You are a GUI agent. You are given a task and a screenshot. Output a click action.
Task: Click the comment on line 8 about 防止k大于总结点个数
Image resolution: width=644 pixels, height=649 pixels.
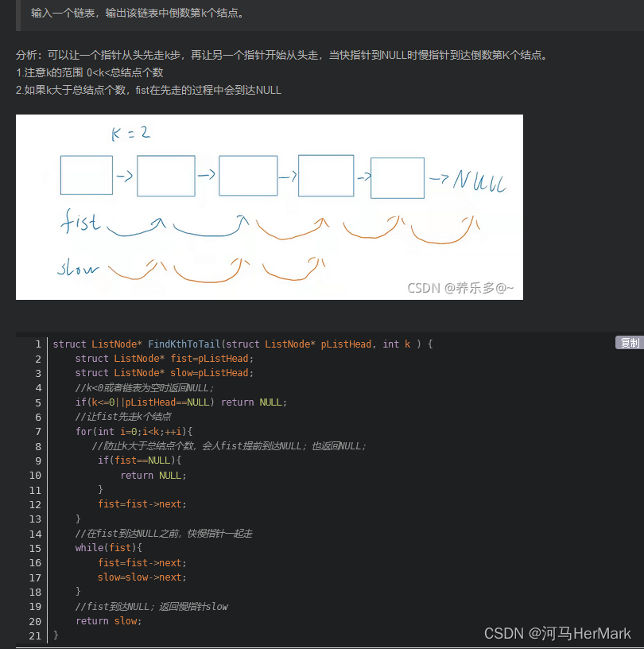pos(229,445)
